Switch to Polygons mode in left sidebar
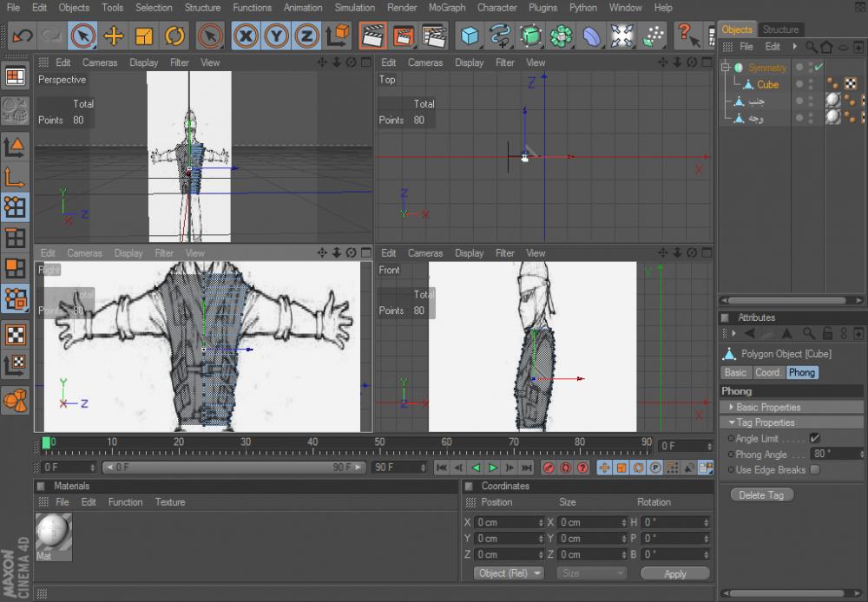 (15, 268)
